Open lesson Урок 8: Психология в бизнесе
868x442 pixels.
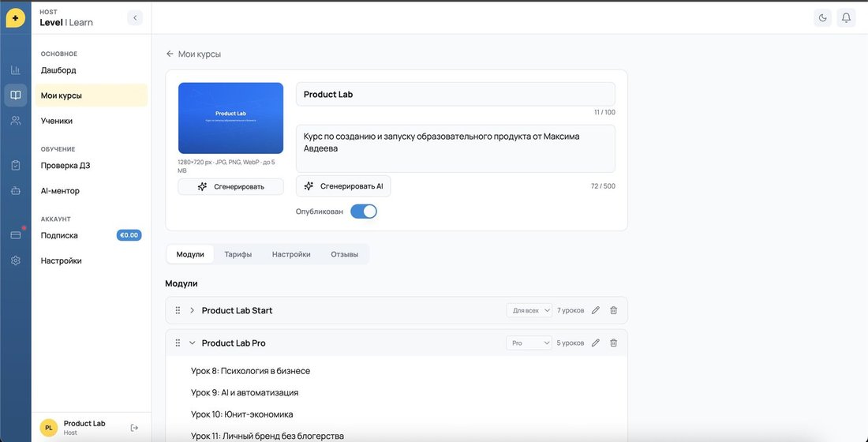[x=250, y=370]
